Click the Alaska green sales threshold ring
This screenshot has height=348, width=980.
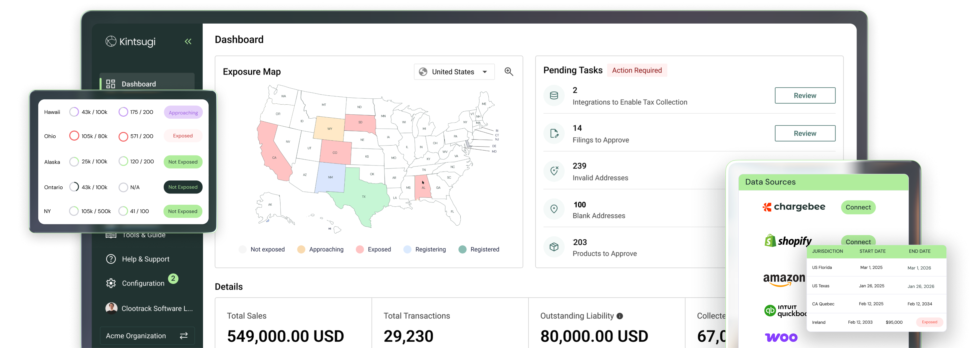pyautogui.click(x=74, y=162)
